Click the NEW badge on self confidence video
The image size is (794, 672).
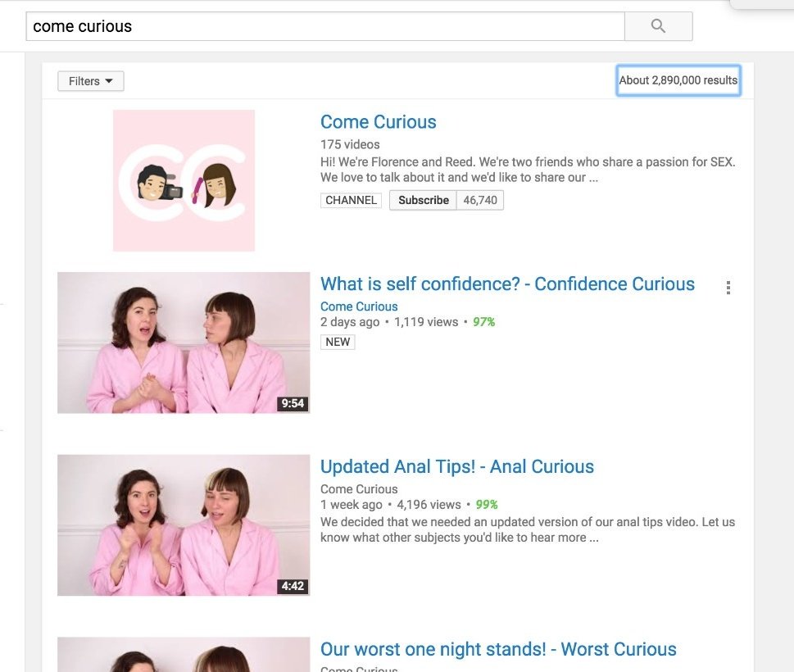338,342
